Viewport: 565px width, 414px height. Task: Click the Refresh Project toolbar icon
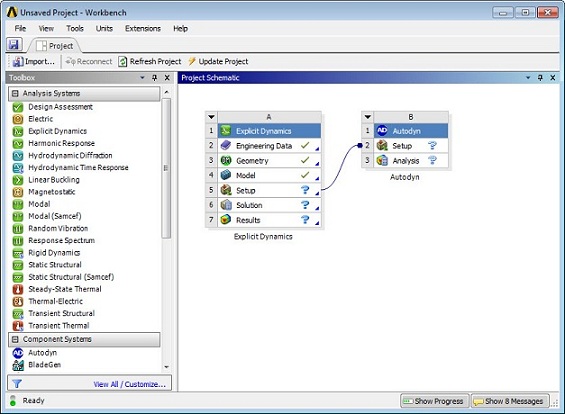[123, 62]
